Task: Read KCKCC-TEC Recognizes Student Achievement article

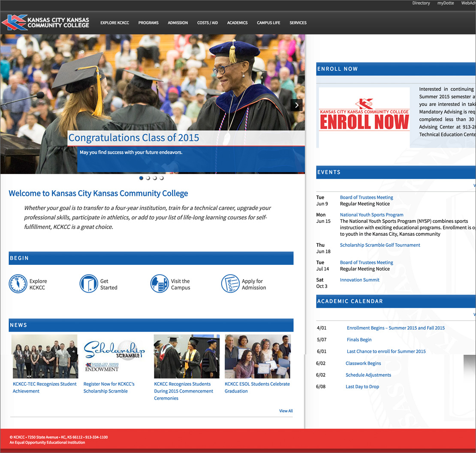Action: point(45,387)
